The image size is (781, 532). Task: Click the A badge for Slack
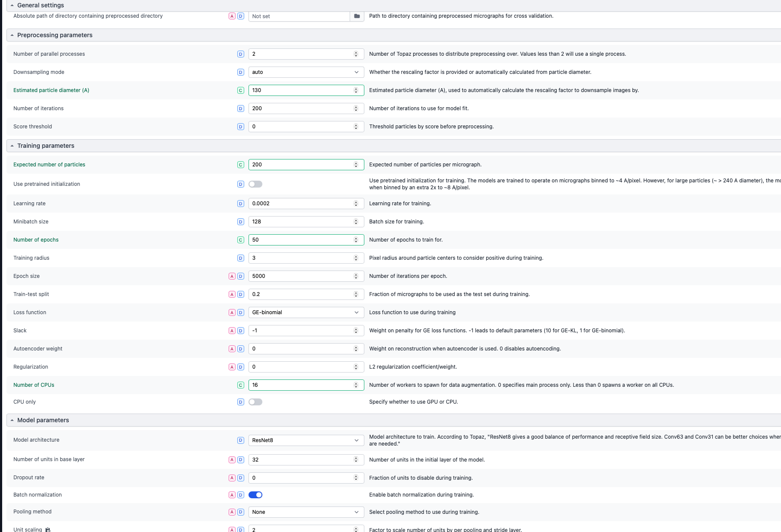pos(232,331)
